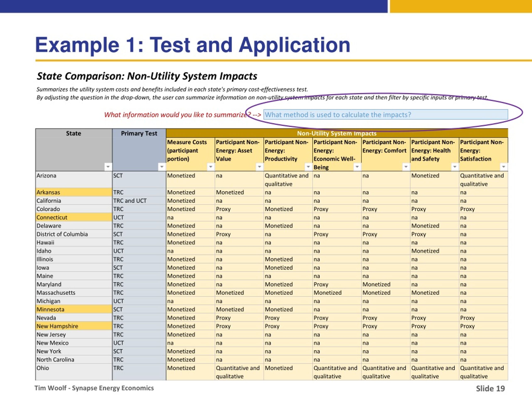Click the Non-Utility System Impacts header
This screenshot has width=532, height=399.
(337, 133)
